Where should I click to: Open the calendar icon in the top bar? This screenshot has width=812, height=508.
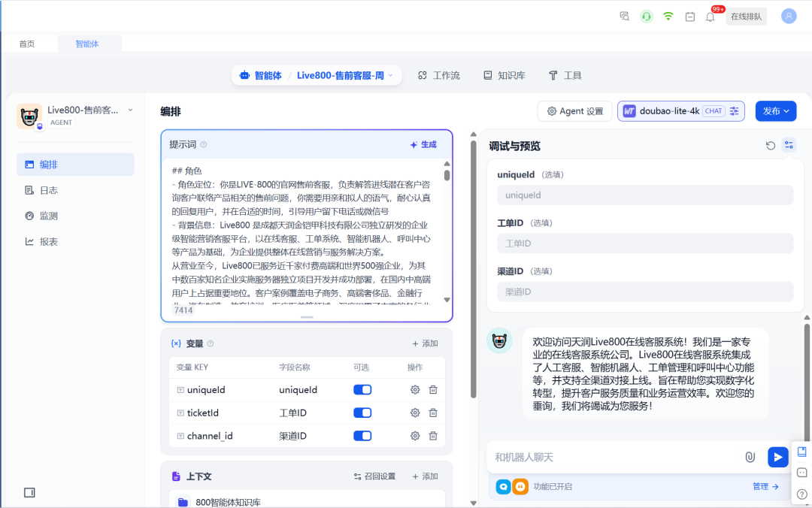tap(689, 17)
